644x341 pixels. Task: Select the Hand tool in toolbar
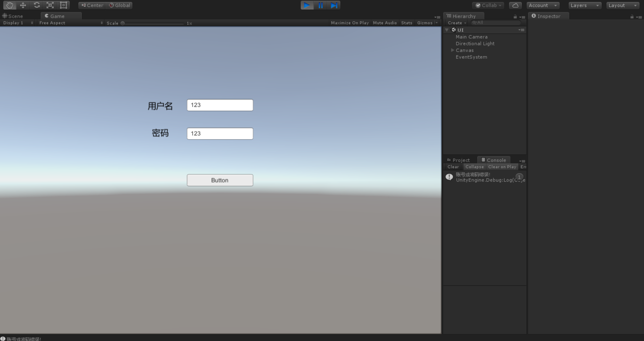pyautogui.click(x=9, y=5)
